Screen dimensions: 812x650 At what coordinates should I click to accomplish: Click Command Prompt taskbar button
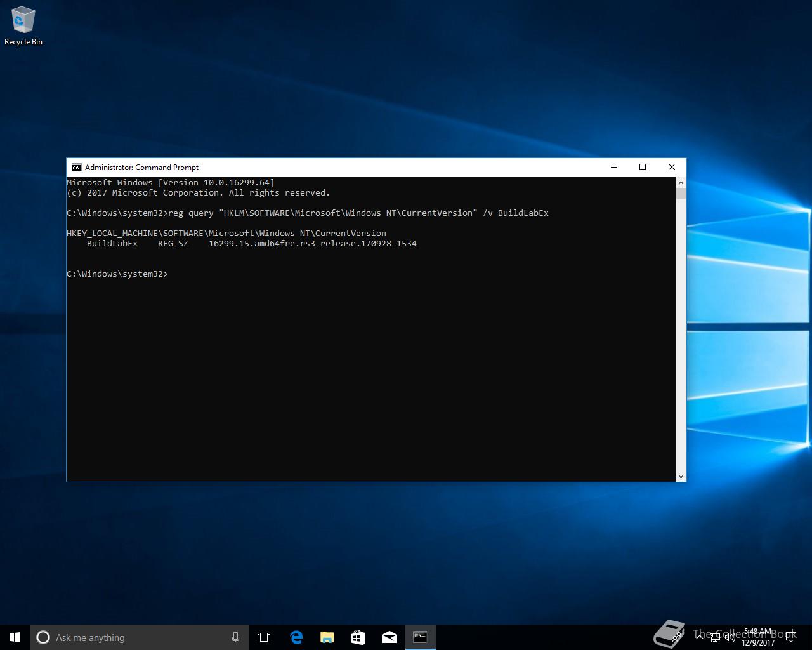(420, 637)
